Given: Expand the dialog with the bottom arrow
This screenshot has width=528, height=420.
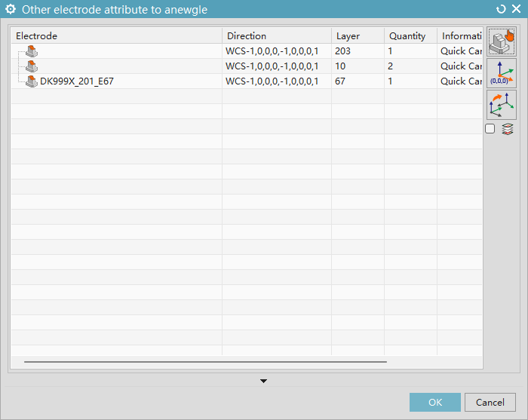Looking at the screenshot, I should pyautogui.click(x=263, y=381).
